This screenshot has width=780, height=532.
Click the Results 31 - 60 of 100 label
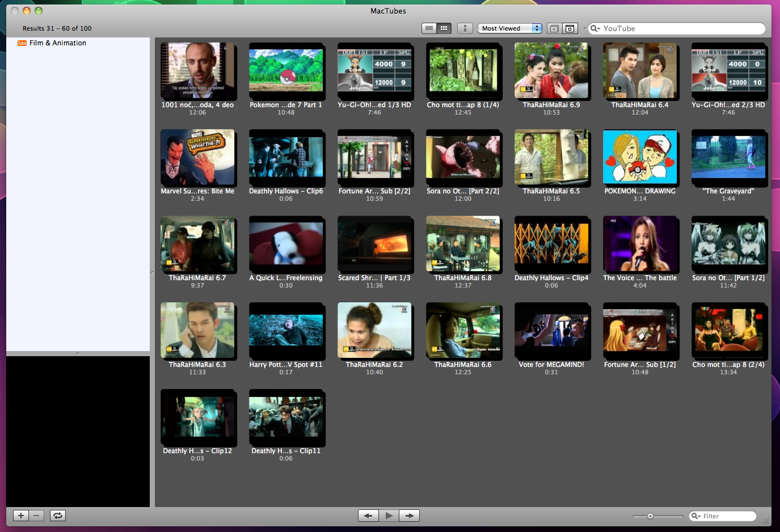point(57,28)
